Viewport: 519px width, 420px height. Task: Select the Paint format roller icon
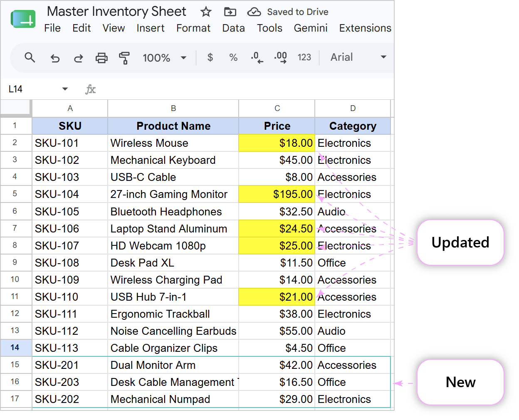(124, 58)
